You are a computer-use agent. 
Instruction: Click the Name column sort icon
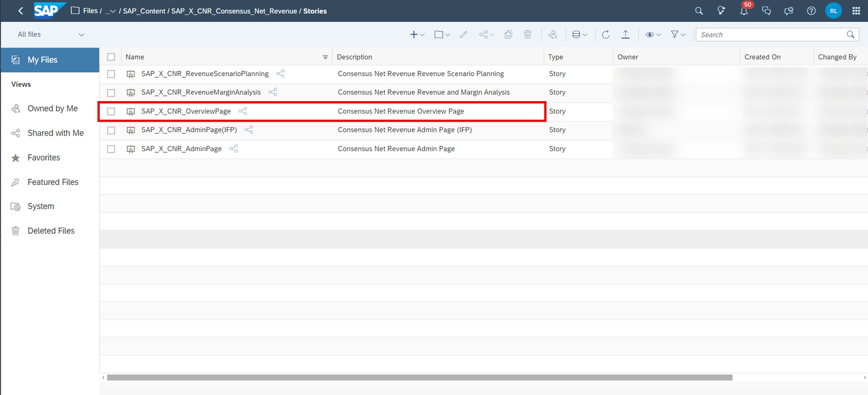pyautogui.click(x=325, y=57)
